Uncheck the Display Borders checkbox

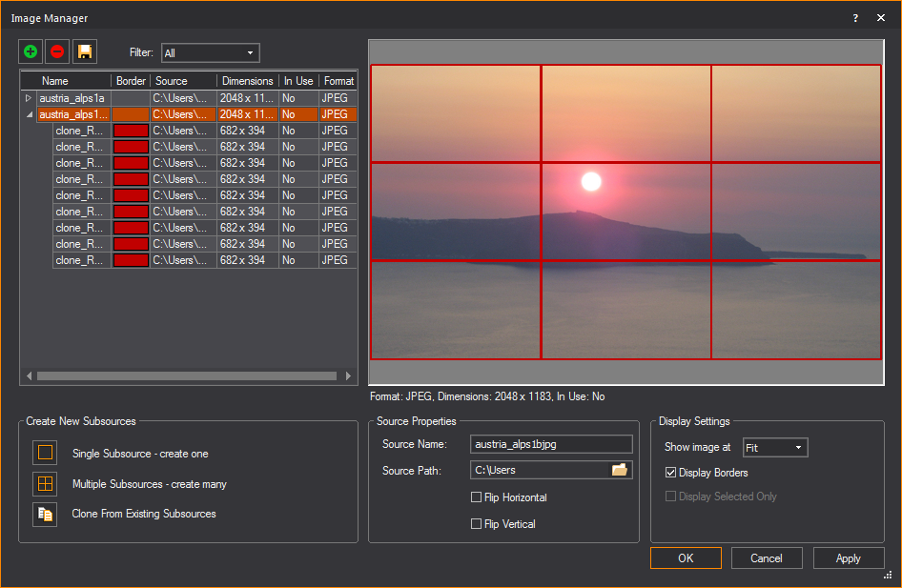click(x=671, y=473)
